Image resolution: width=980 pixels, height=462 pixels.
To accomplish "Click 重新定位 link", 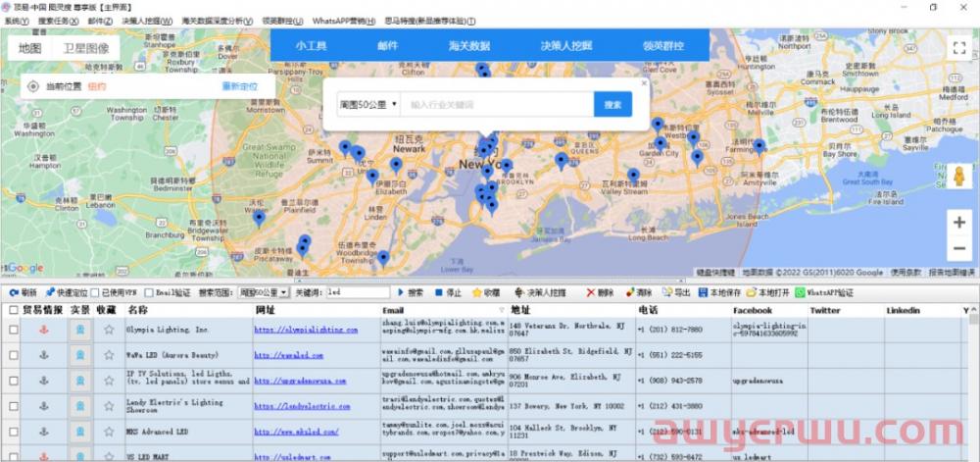I will coord(239,87).
